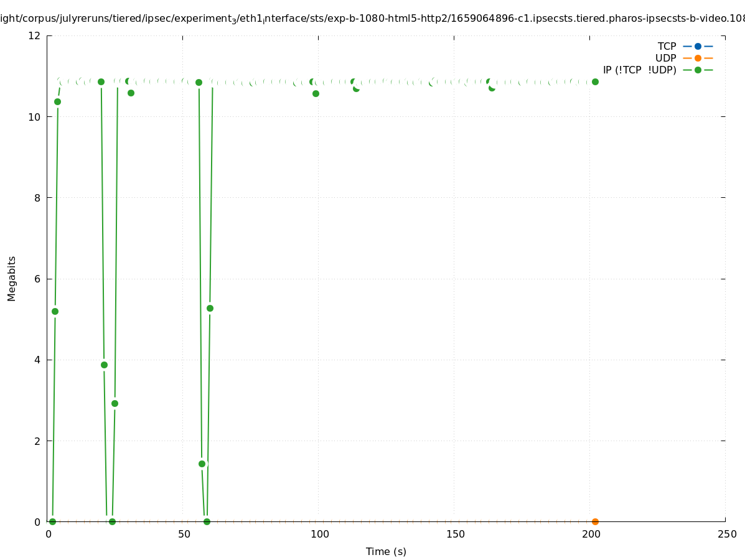Click the 250 tick label on x-axis
This screenshot has width=745, height=560.
click(726, 534)
